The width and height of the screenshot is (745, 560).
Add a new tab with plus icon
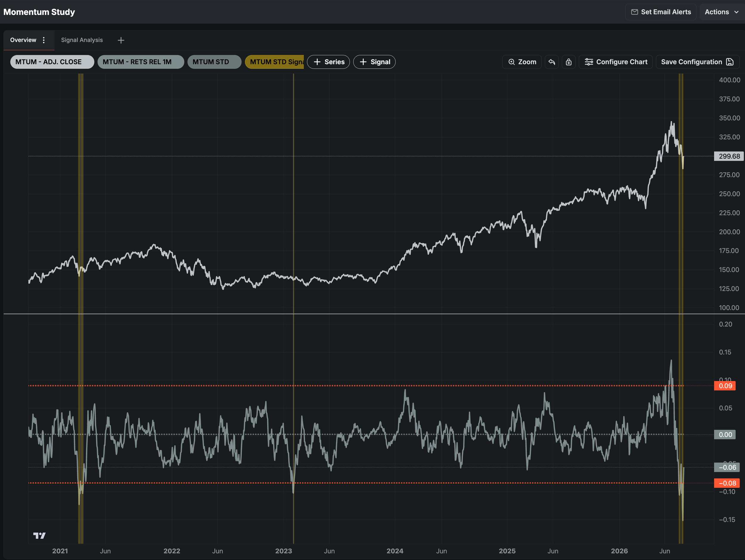[121, 41]
